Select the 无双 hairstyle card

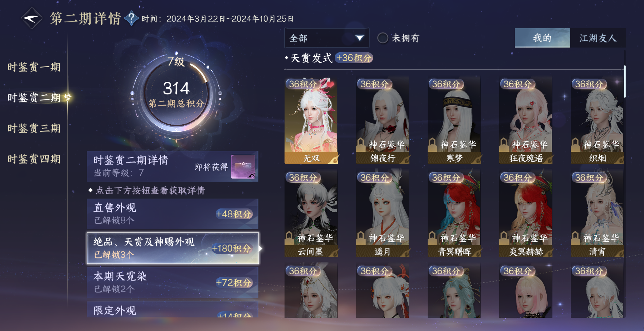point(311,121)
